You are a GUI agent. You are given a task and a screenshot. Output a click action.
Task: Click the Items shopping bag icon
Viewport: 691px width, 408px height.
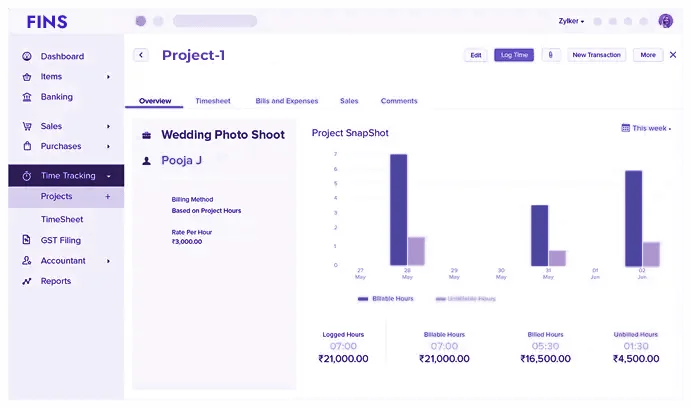[x=27, y=77]
